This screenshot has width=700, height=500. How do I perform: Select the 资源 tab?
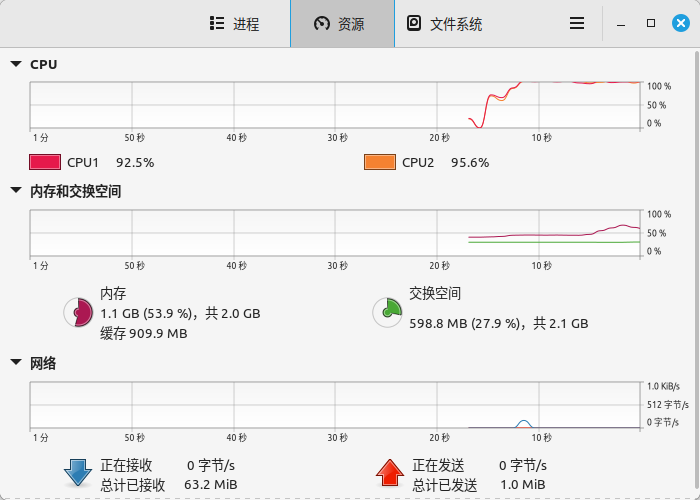tap(342, 24)
